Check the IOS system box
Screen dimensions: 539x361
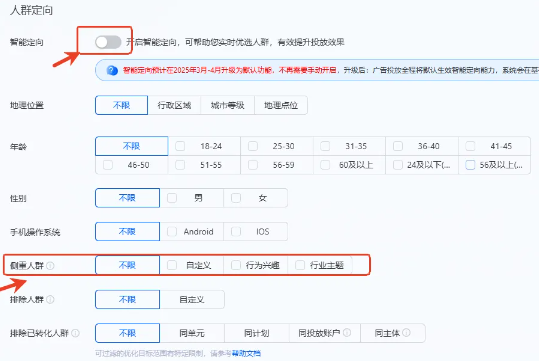[236, 232]
